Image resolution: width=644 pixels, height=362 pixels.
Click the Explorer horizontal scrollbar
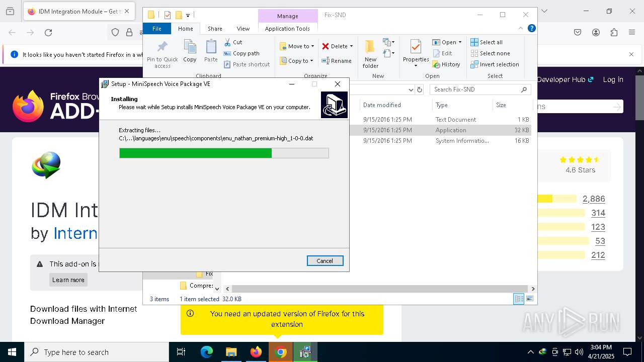(x=379, y=289)
